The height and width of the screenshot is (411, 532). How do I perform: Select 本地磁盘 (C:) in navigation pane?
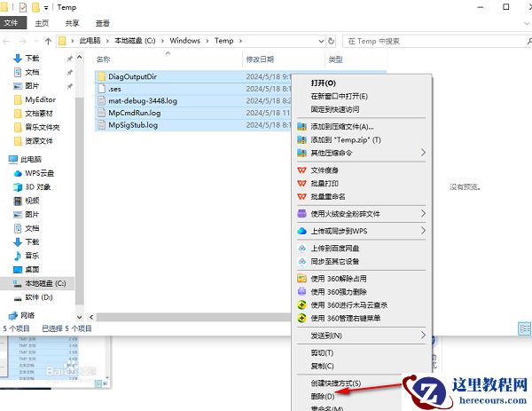coord(39,283)
